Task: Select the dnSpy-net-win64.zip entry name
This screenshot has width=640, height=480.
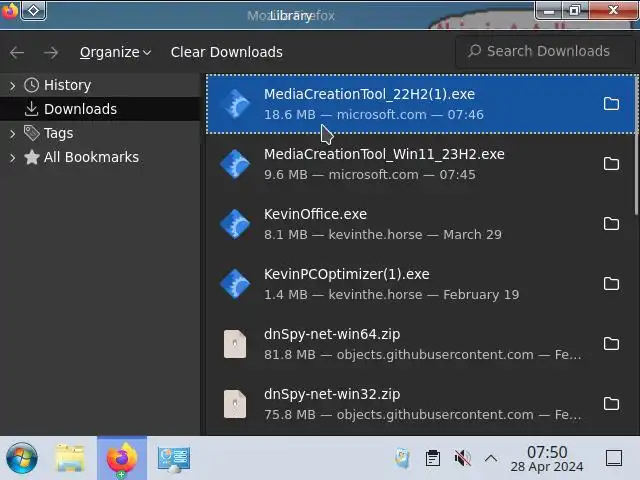Action: (332, 334)
